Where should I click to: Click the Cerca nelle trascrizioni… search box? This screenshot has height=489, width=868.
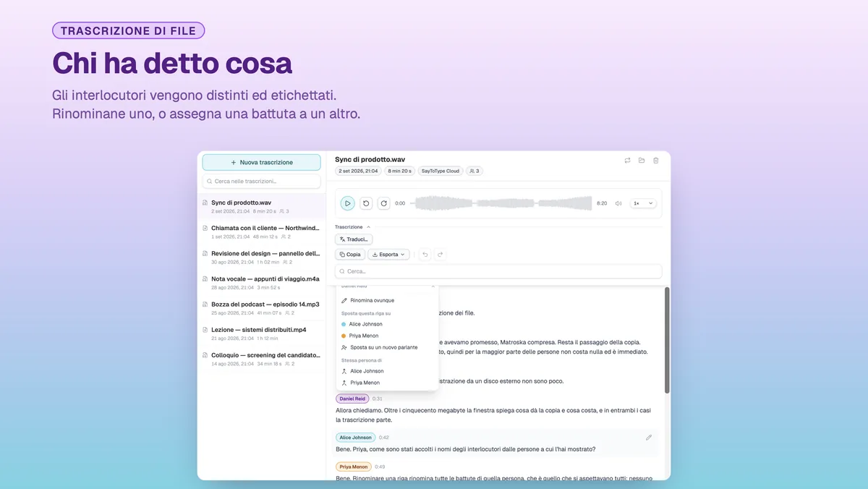point(261,182)
